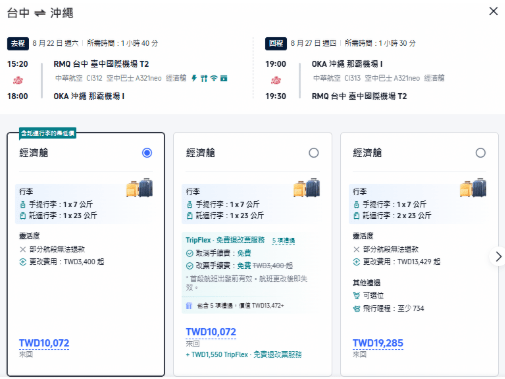Click arrival airport OKA 沖繩 at 18:00
Viewport: 505px width, 379px height.
(89, 96)
